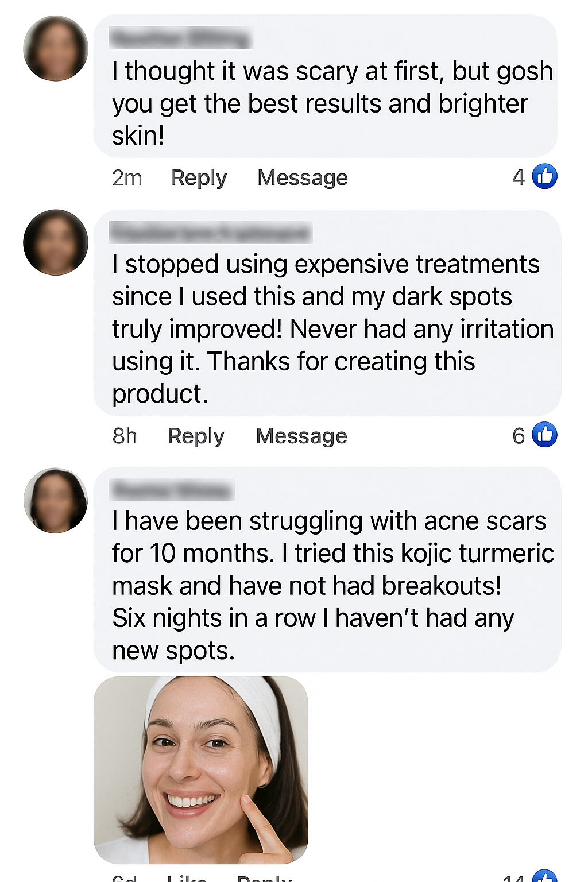Open first commenter's profile picture
Viewport: 588px width, 882px height.
pos(56,48)
